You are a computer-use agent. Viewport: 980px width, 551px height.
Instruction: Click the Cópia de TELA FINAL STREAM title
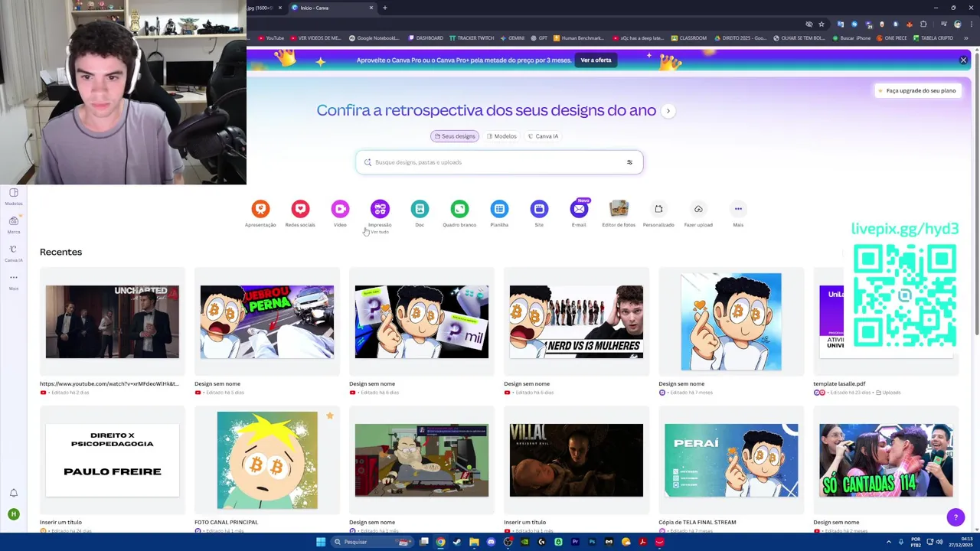697,522
